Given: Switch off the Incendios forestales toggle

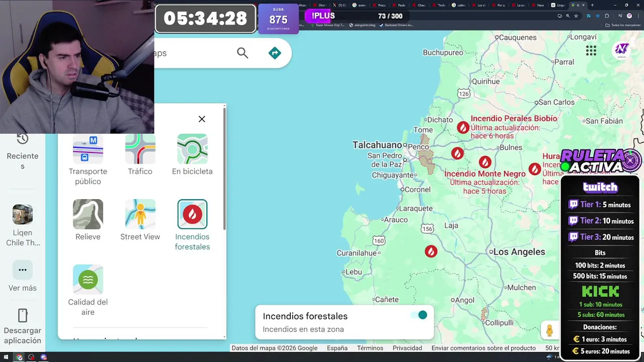Looking at the screenshot, I should click(x=419, y=315).
